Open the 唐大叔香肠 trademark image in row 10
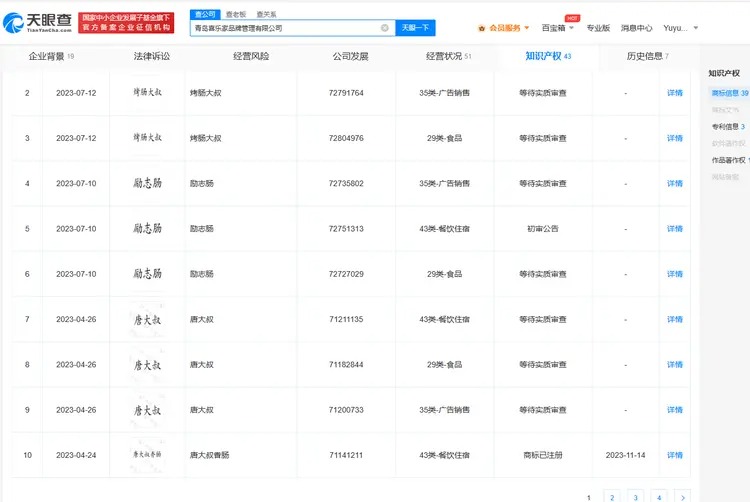750x502 pixels. (x=147, y=455)
